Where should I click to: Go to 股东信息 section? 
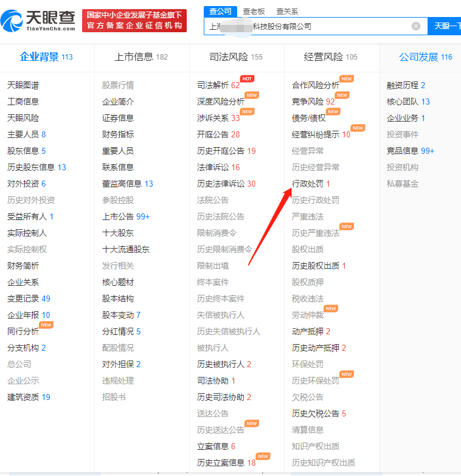pyautogui.click(x=23, y=151)
